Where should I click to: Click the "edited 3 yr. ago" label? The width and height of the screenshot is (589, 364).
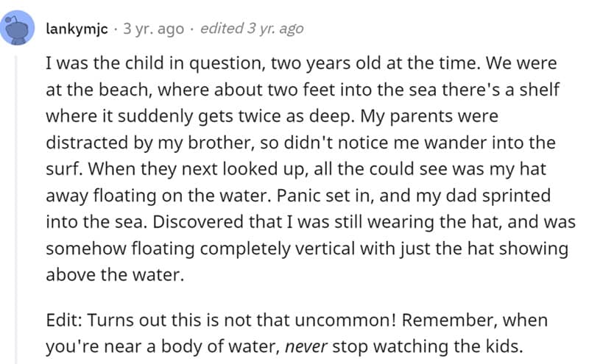point(251,29)
